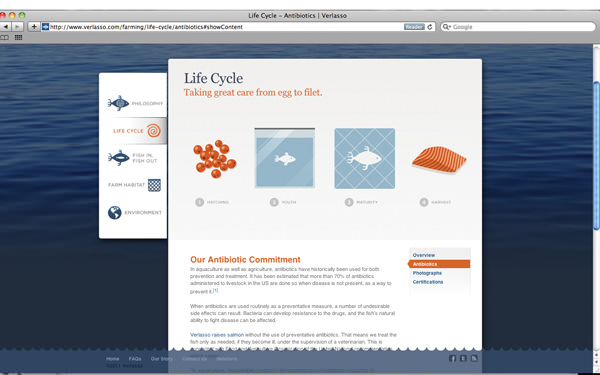Open the Top Sites grid icon
600x375 pixels.
(18, 37)
